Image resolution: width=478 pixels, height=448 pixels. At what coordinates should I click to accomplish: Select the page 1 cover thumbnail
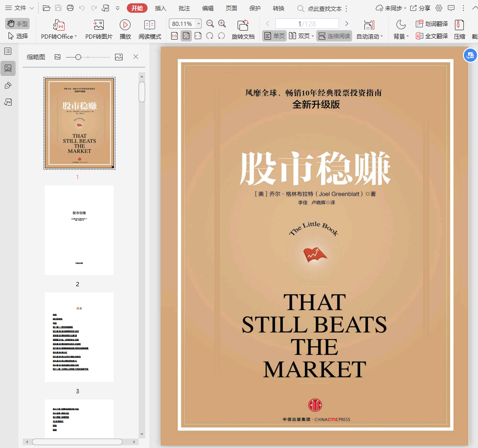tap(79, 123)
